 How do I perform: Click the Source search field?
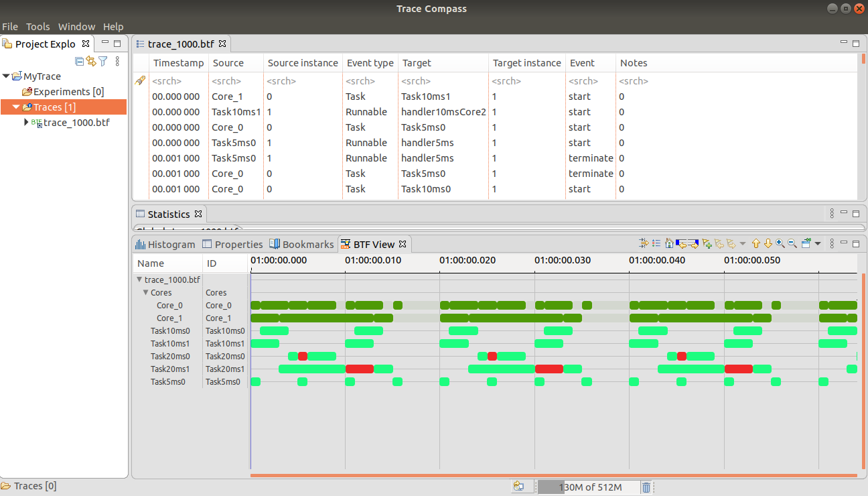click(236, 81)
